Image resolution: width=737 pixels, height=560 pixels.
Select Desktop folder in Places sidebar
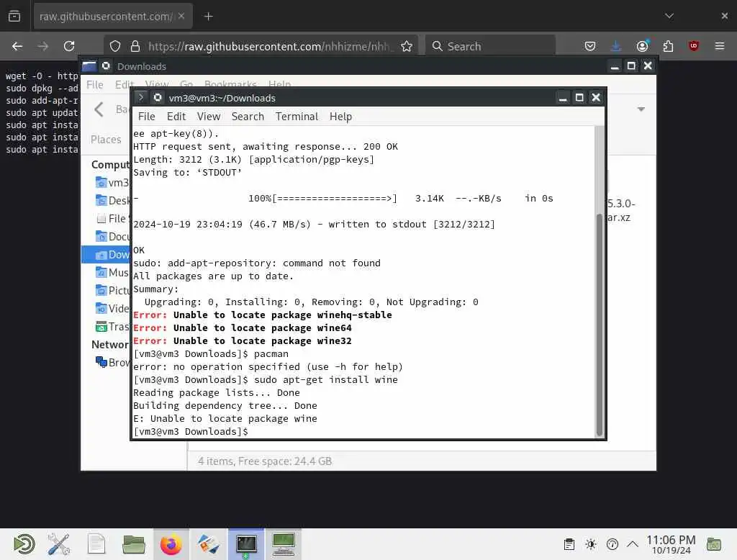(x=112, y=200)
